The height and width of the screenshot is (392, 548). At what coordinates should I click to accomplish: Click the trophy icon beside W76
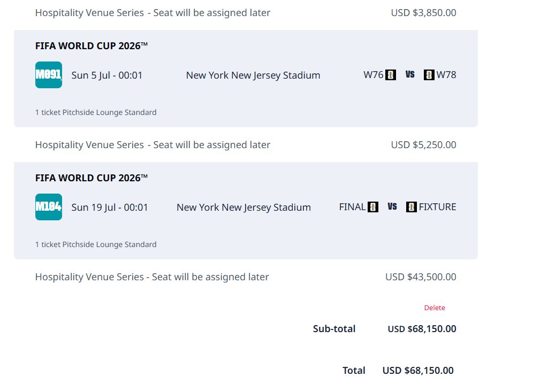[x=391, y=75]
